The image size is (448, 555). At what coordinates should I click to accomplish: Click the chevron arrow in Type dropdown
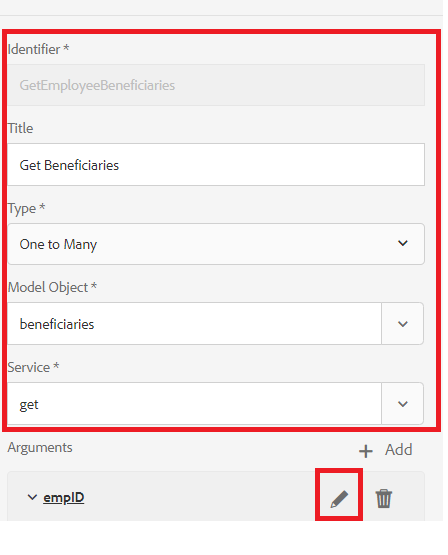tap(403, 243)
